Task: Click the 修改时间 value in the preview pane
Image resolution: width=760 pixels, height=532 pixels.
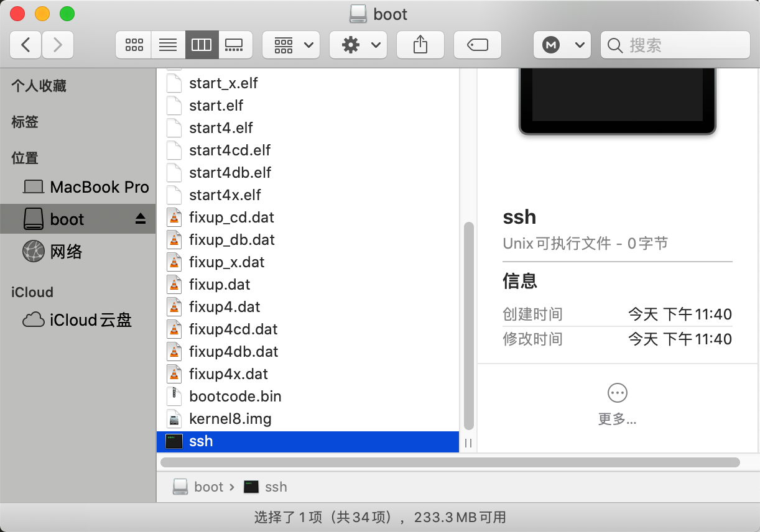Action: [680, 339]
